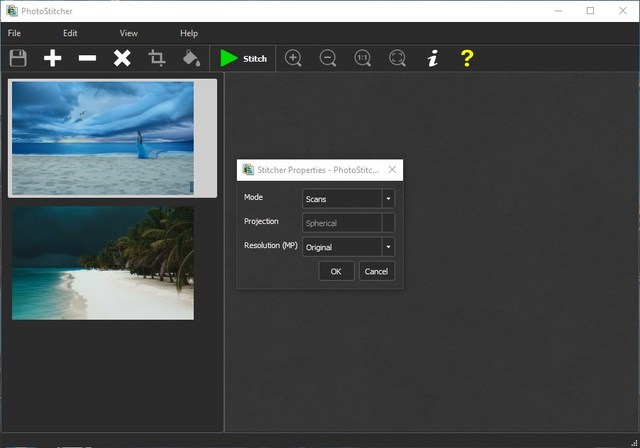Select the palm tree beach thumbnail
This screenshot has height=448, width=640.
(103, 263)
